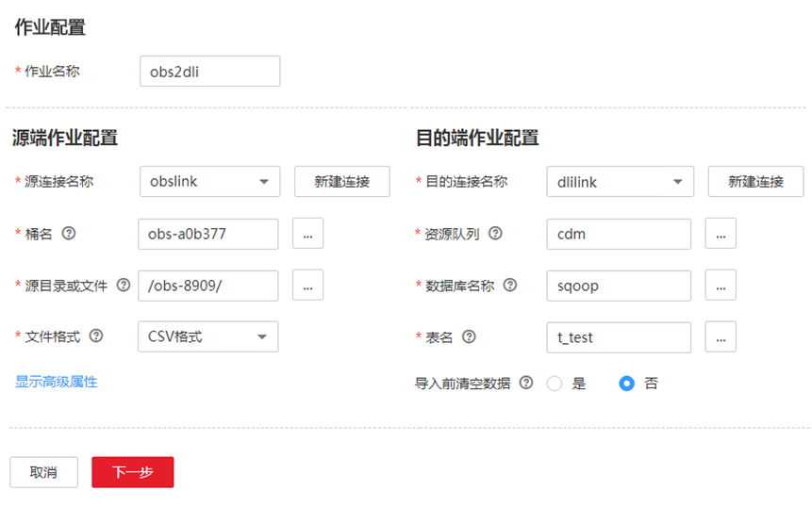Viewport: 812px width, 507px height.
Task: Browse tables with 表名 ellipsis button
Action: [x=721, y=336]
